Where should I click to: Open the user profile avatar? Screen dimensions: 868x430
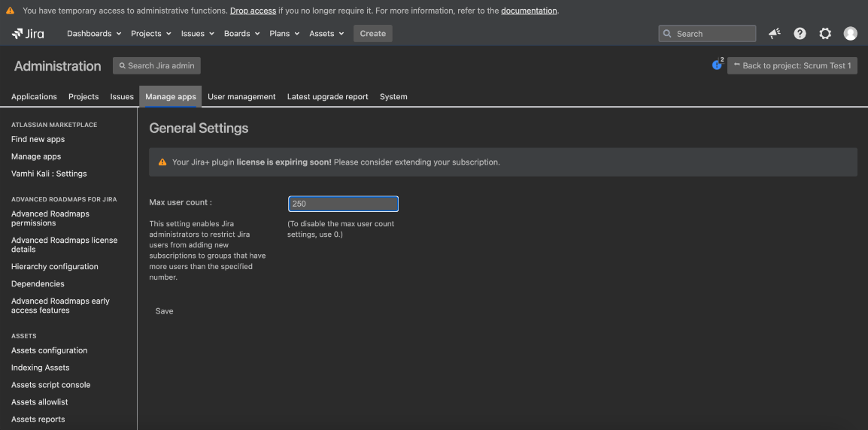850,33
